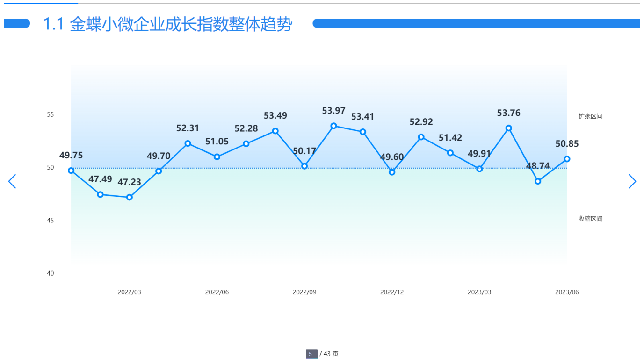The image size is (644, 363).
Task: Click the page number input showing 5
Action: coord(311,354)
